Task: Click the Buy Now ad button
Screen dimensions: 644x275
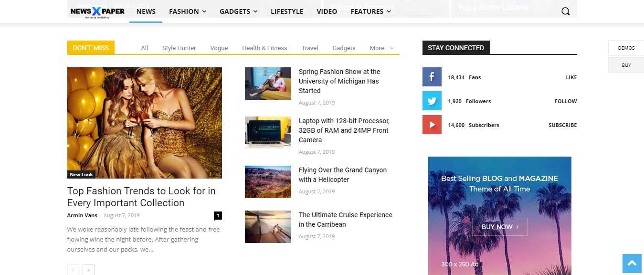Action: 499,227
